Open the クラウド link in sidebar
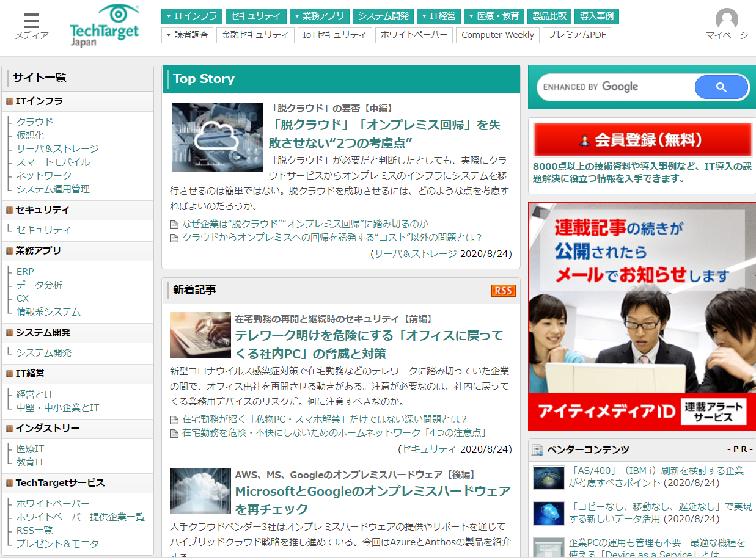Image resolution: width=756 pixels, height=560 pixels. [x=34, y=122]
